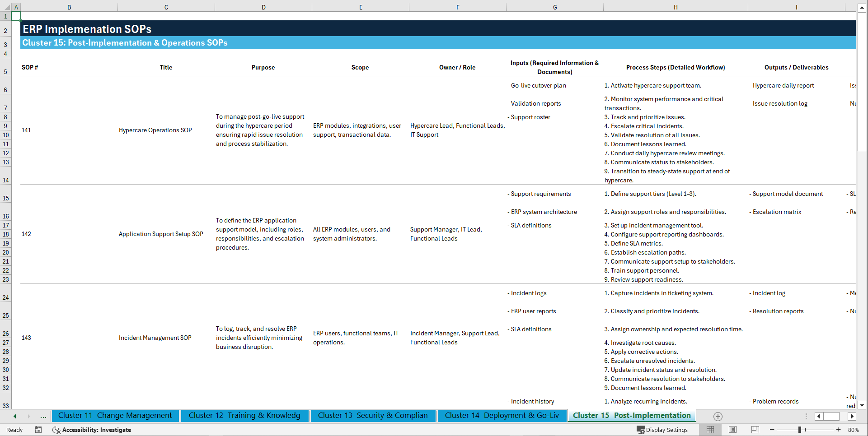Click the zoom slider handle

tap(800, 430)
